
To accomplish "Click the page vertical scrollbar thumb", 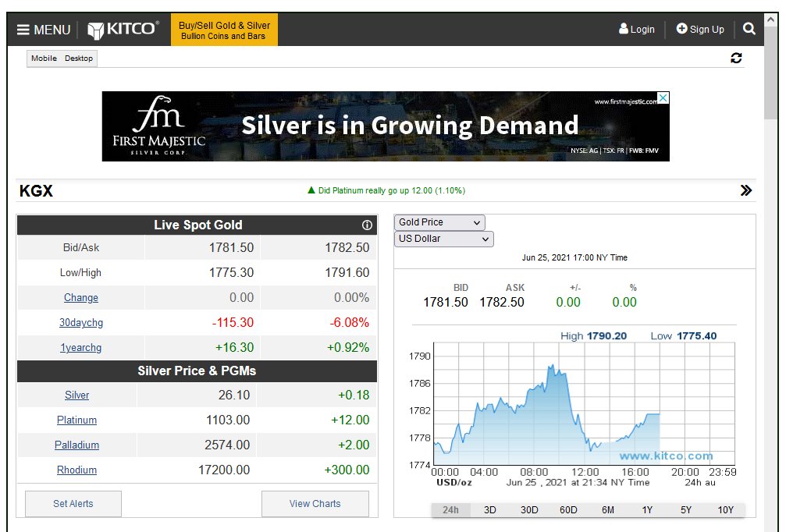I will point(771,73).
